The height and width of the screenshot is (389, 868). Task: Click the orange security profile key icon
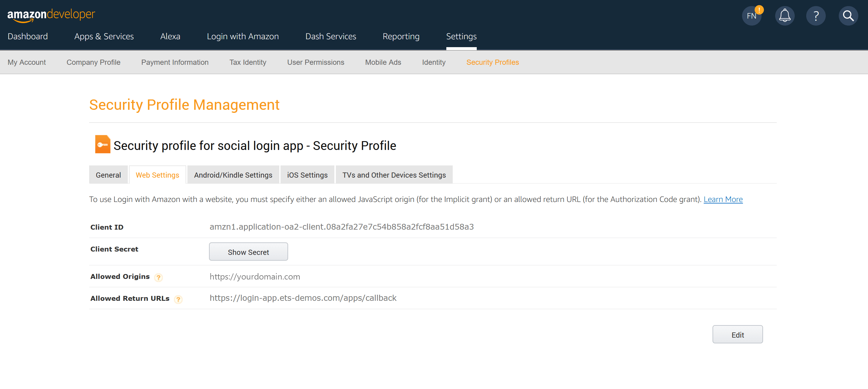click(x=103, y=144)
